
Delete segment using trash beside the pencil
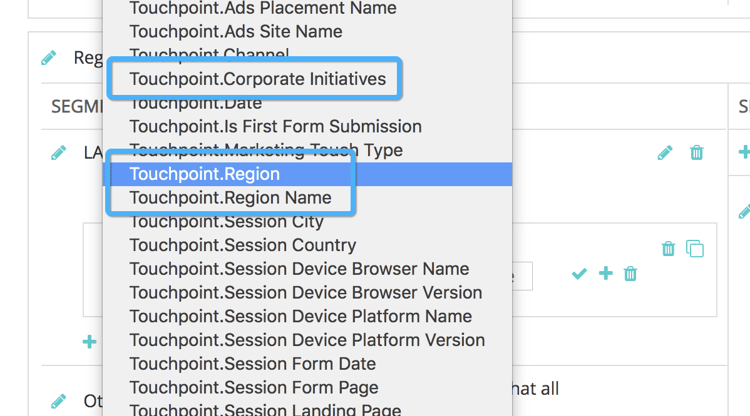tap(697, 153)
